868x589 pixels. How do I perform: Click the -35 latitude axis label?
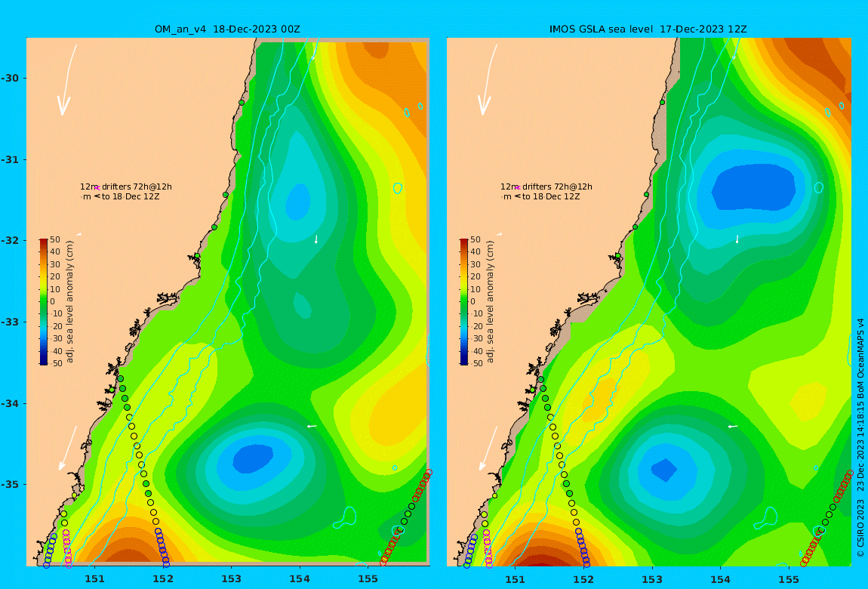click(x=10, y=485)
